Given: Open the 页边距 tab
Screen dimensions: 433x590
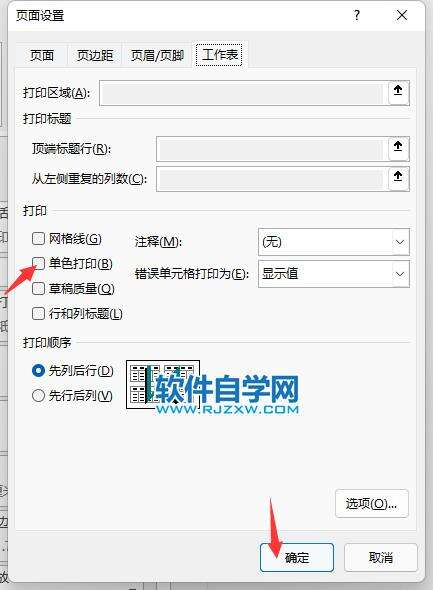Looking at the screenshot, I should pos(95,55).
